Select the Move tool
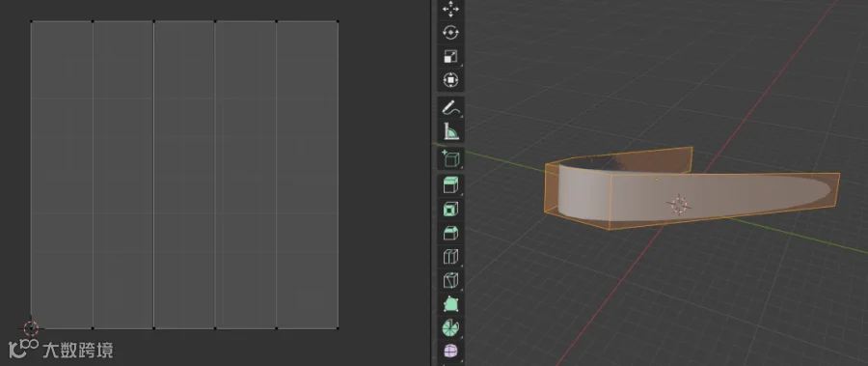Image resolution: width=868 pixels, height=366 pixels. tap(450, 10)
